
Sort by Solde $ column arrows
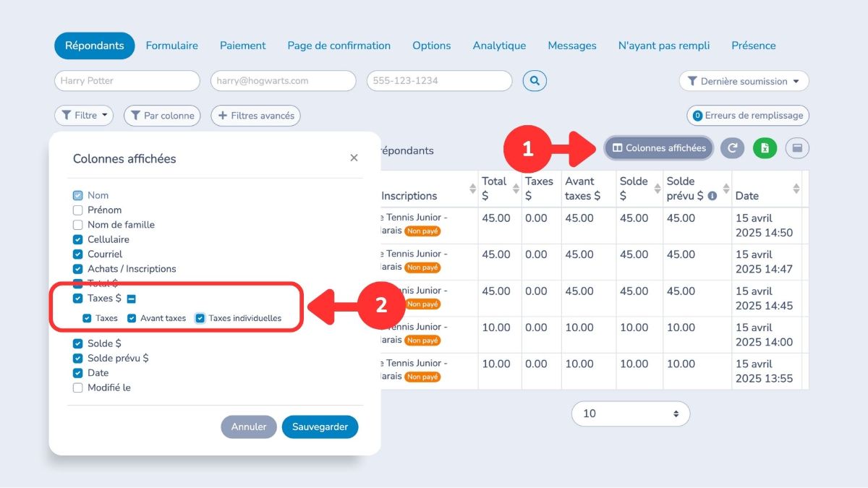(x=658, y=189)
